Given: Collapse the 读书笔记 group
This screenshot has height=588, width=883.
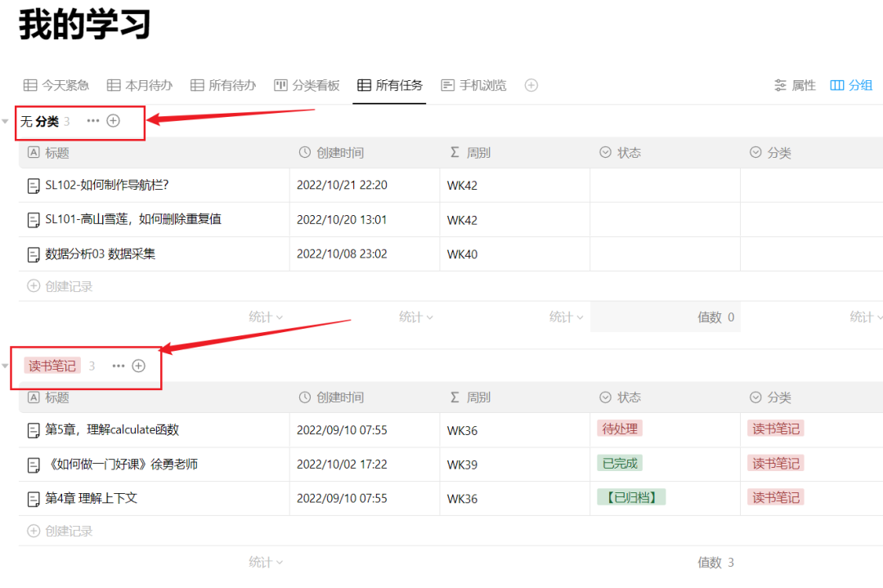Looking at the screenshot, I should pos(5,366).
